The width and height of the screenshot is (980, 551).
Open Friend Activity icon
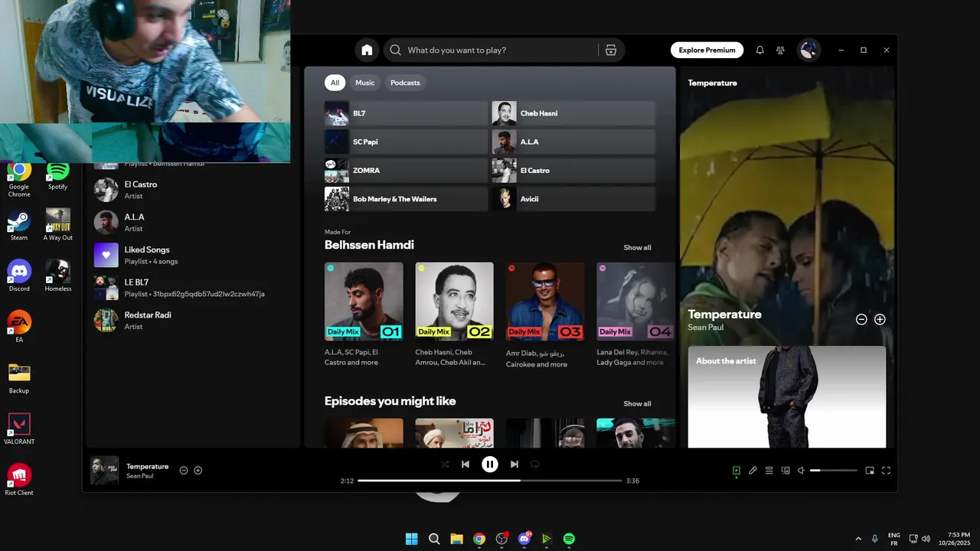click(x=780, y=50)
